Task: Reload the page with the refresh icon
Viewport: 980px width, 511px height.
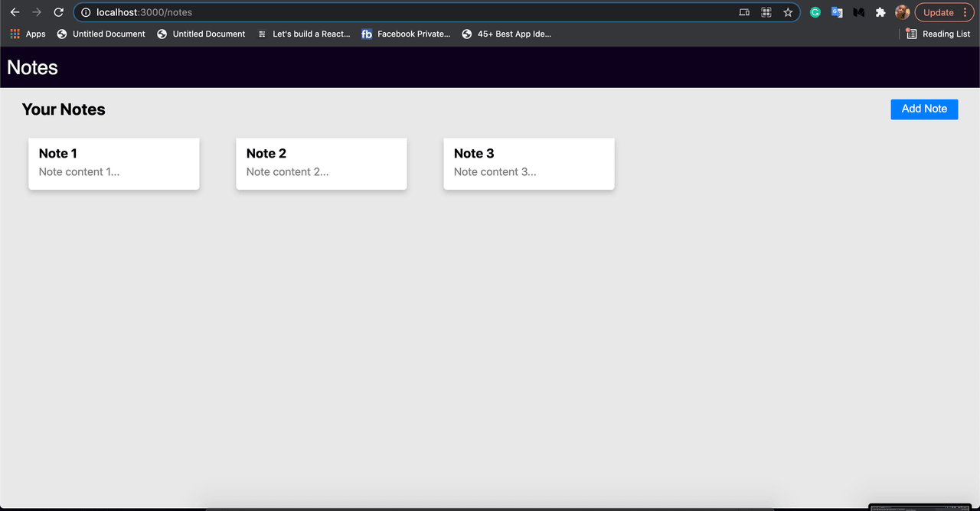Action: click(x=59, y=12)
